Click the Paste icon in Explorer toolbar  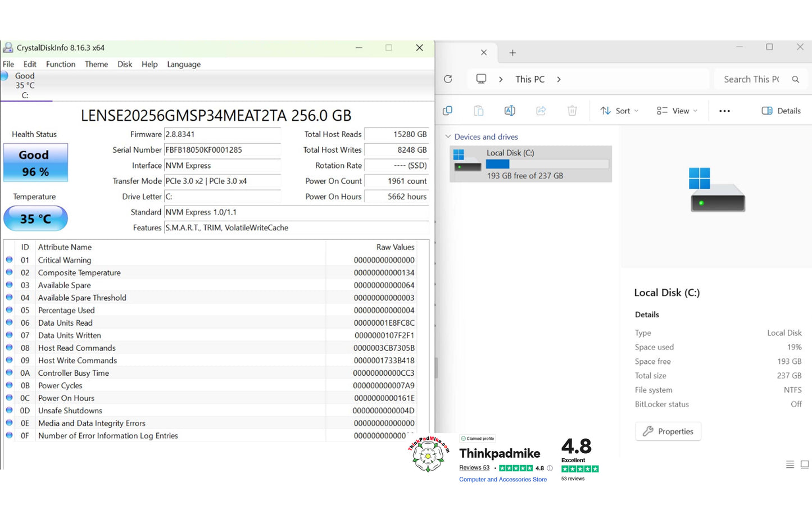coord(478,111)
